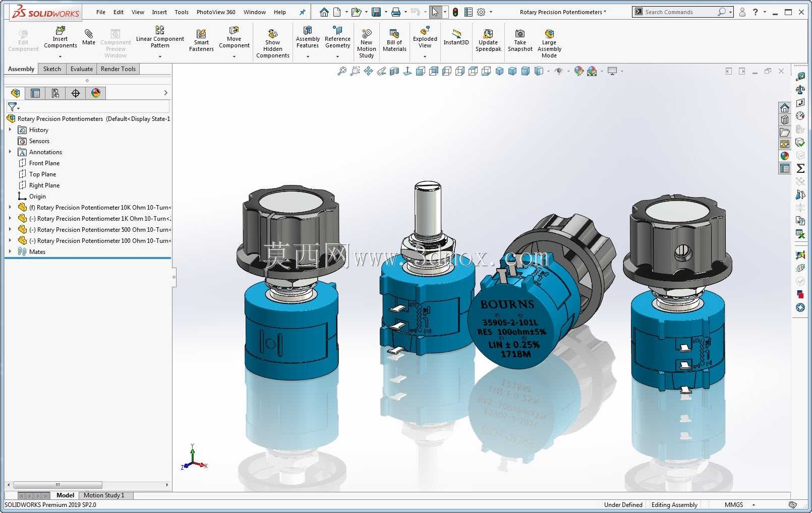
Task: Select the Front Plane in tree
Action: (44, 163)
